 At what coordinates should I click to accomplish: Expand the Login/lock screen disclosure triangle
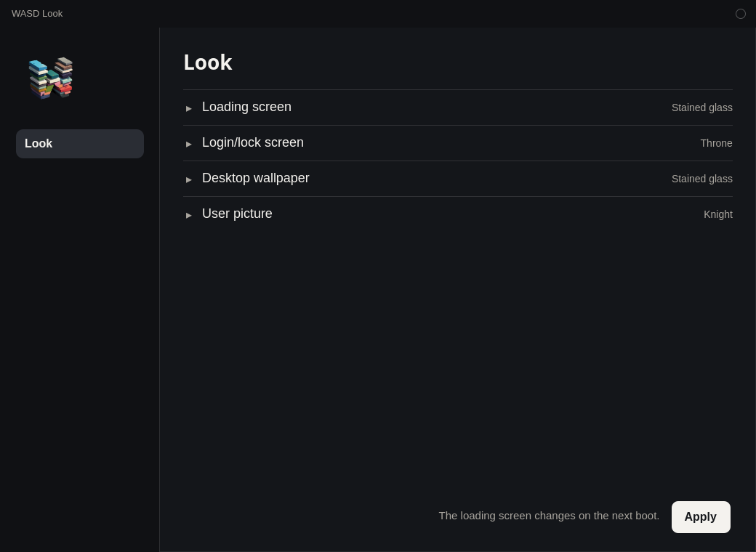point(189,144)
